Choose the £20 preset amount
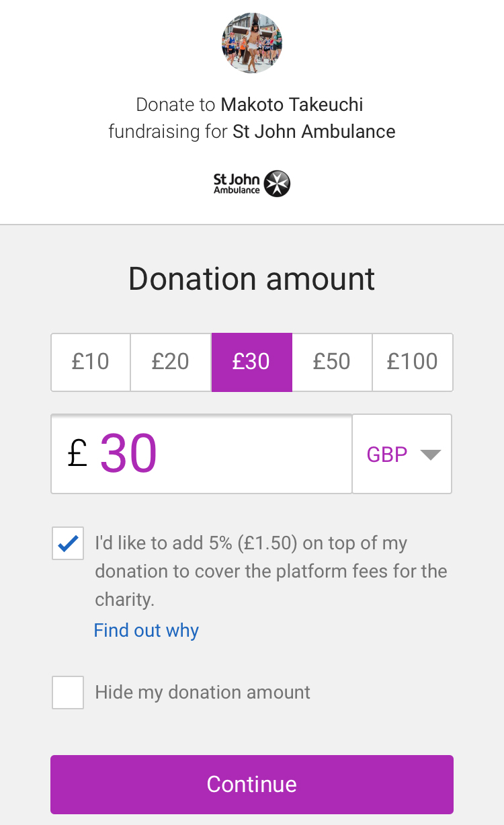 [171, 362]
